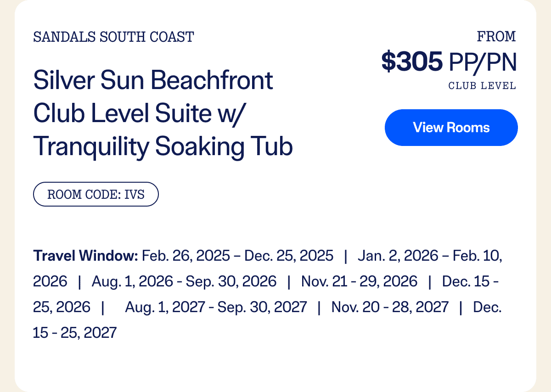Select Feb. 26, 2025 – Dec. 25, 2025 date range
Viewport: 551px width, 392px height.
tap(238, 255)
